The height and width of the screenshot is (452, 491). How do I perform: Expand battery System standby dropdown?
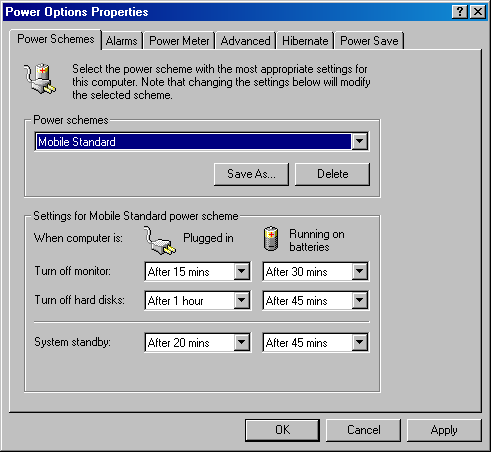360,342
